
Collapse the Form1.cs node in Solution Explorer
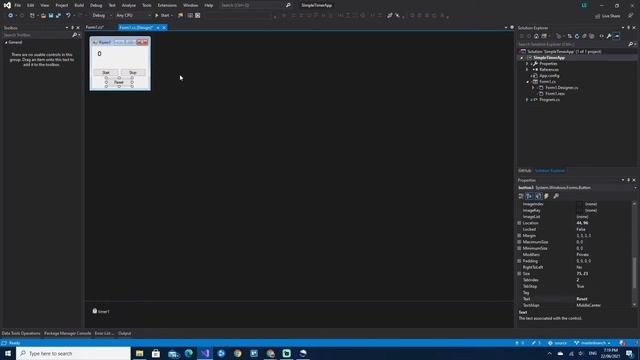pos(527,82)
